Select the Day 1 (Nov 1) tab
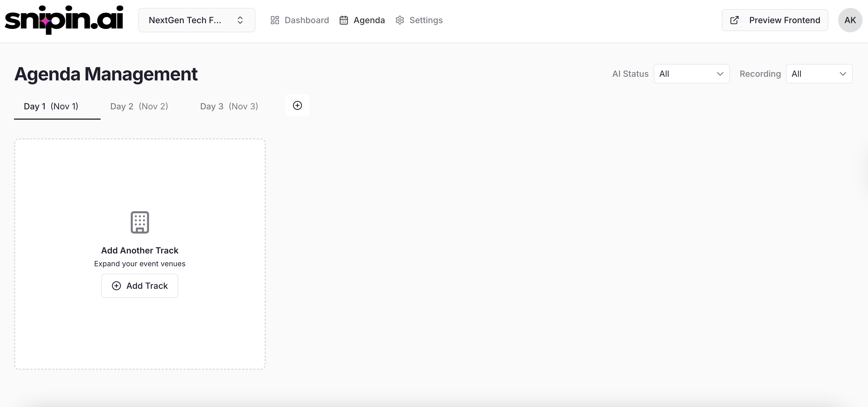This screenshot has width=868, height=407. (51, 106)
